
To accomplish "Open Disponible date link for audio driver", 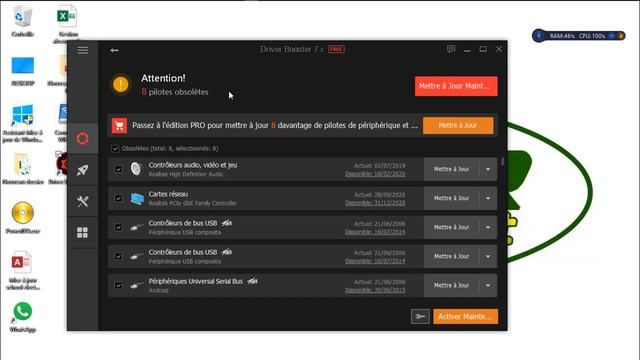I will click(x=375, y=174).
